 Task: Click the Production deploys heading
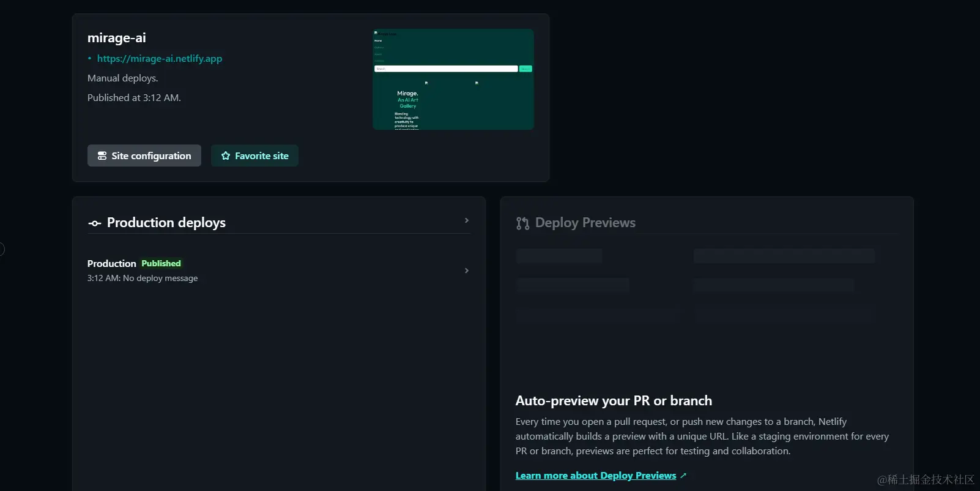166,223
